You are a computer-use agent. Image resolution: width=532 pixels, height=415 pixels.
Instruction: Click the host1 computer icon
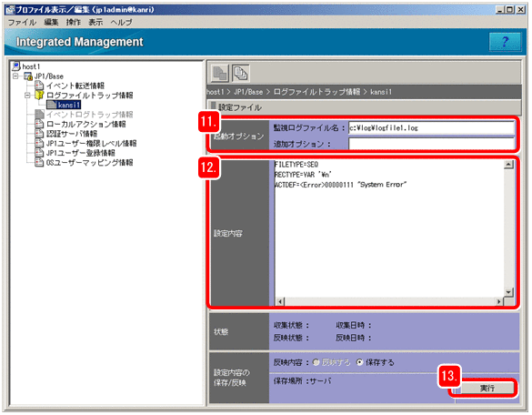[16, 66]
